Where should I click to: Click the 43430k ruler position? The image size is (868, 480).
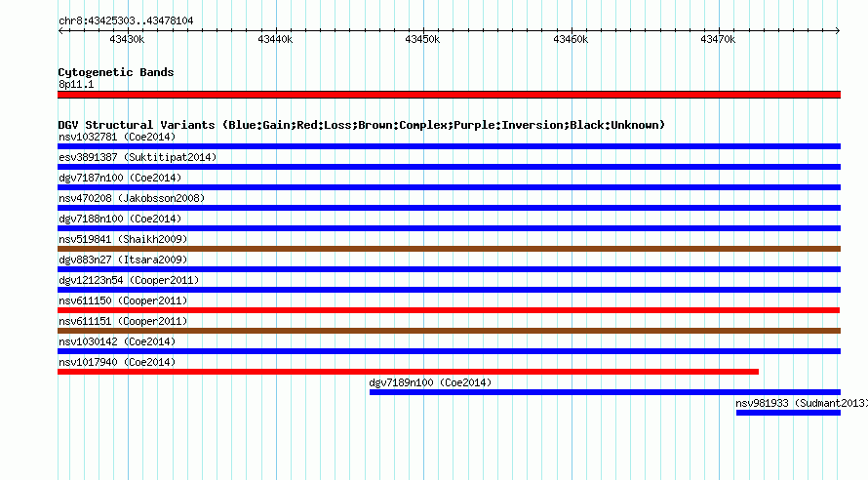127,39
